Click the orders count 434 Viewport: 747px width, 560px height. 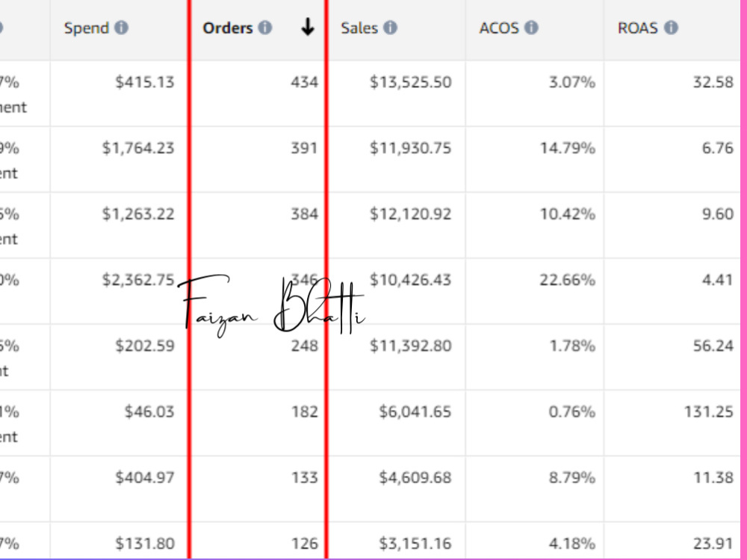(x=305, y=82)
